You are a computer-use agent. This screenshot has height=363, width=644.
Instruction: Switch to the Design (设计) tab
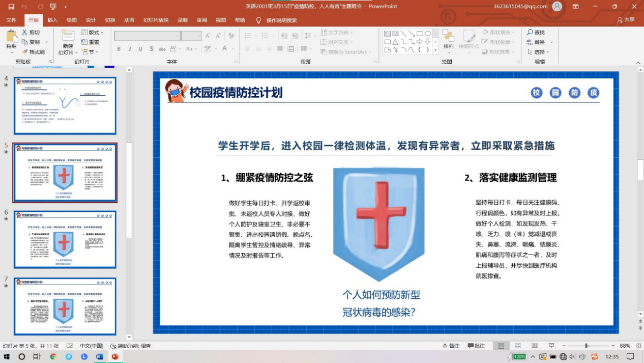tap(91, 20)
